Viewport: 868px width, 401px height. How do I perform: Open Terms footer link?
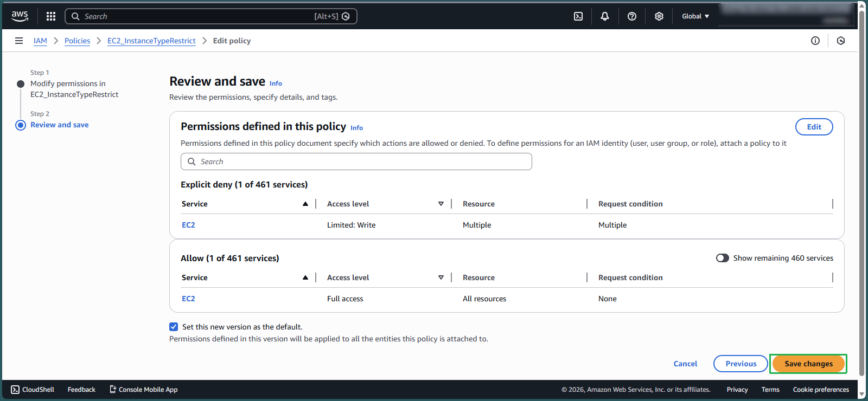(x=770, y=390)
